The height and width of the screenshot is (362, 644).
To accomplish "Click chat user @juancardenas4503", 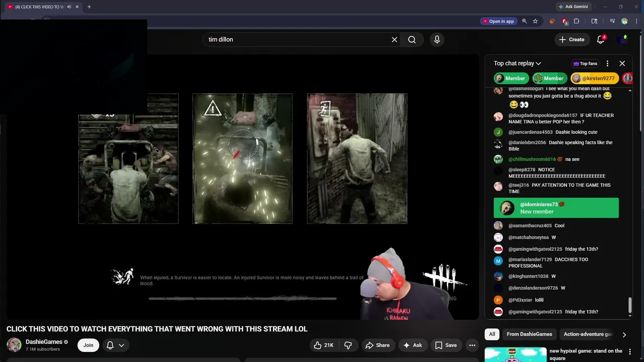I will [x=530, y=132].
